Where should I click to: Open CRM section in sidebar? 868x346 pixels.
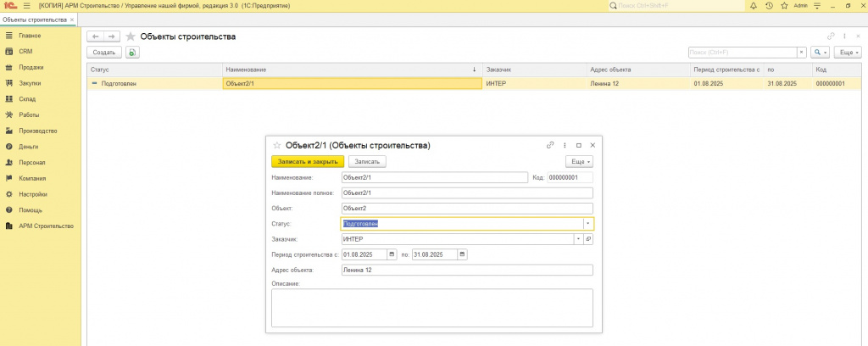[x=25, y=52]
